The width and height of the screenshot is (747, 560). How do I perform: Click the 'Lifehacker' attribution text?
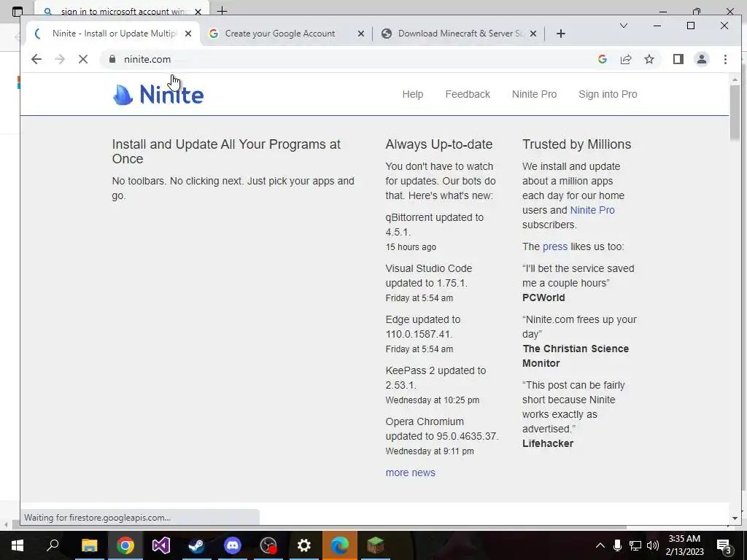click(x=547, y=443)
